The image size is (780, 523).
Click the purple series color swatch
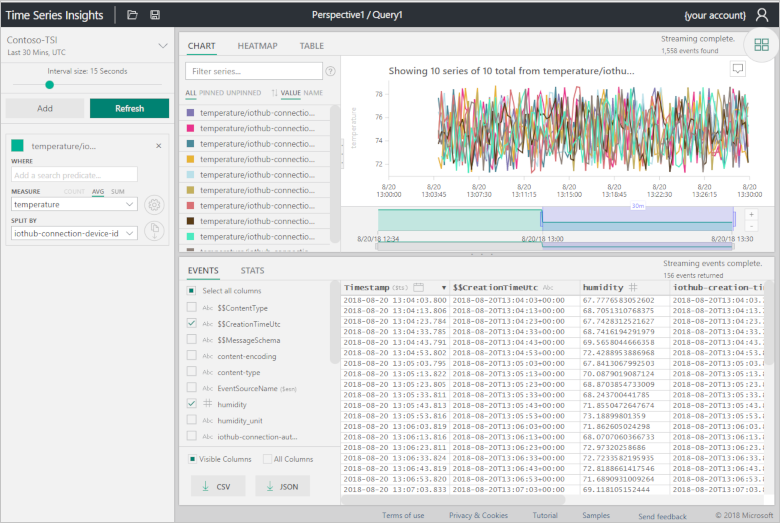click(x=190, y=112)
